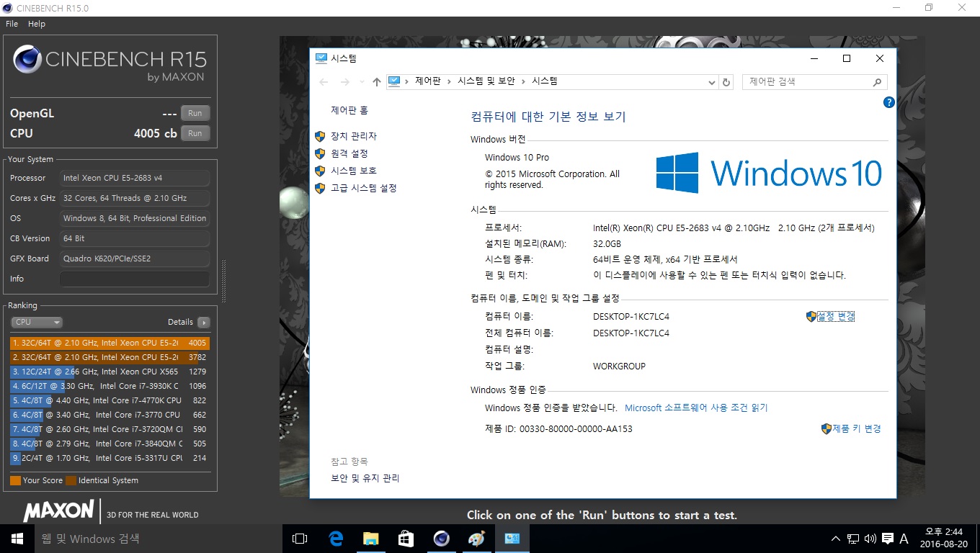Click the Windows 10 logo image
Viewport: 980px width, 553px height.
pos(769,173)
